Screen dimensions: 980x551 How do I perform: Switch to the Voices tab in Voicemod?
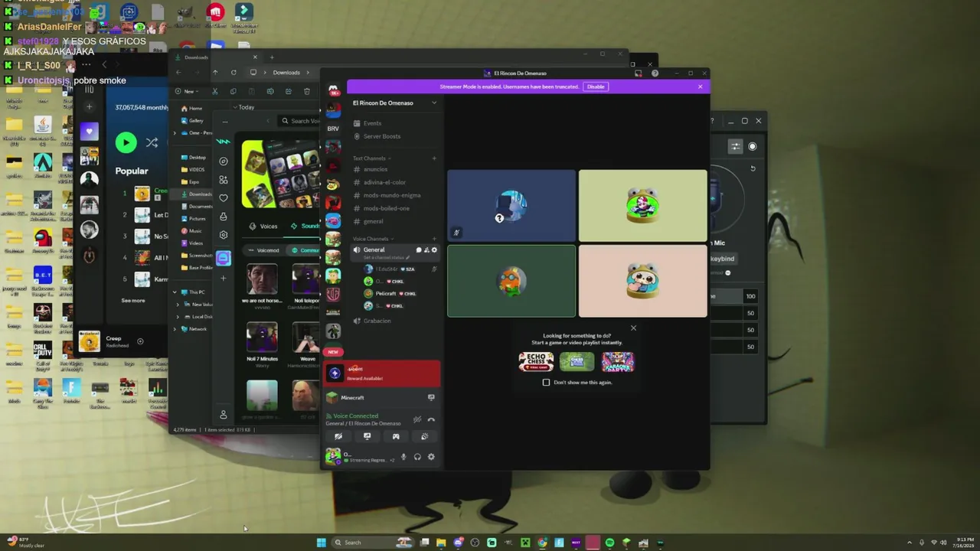tap(263, 227)
